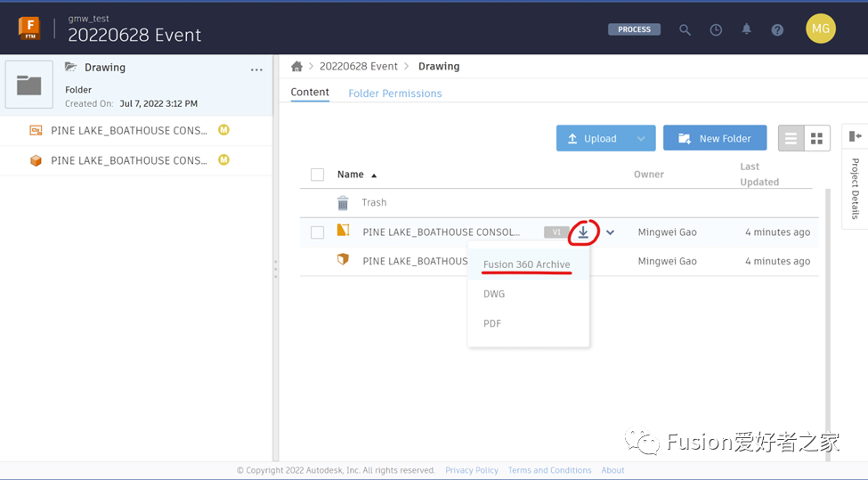Click the panel splitter handle dots
This screenshot has height=480, width=868.
(275, 269)
